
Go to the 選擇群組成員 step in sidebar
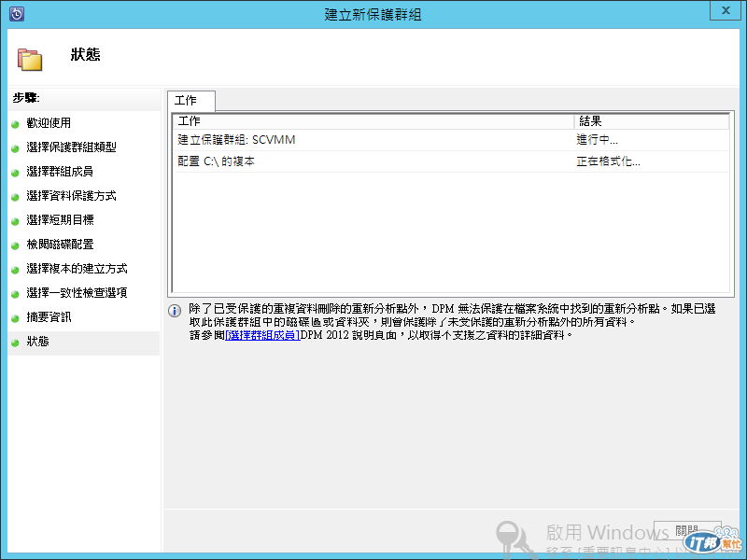pos(60,172)
